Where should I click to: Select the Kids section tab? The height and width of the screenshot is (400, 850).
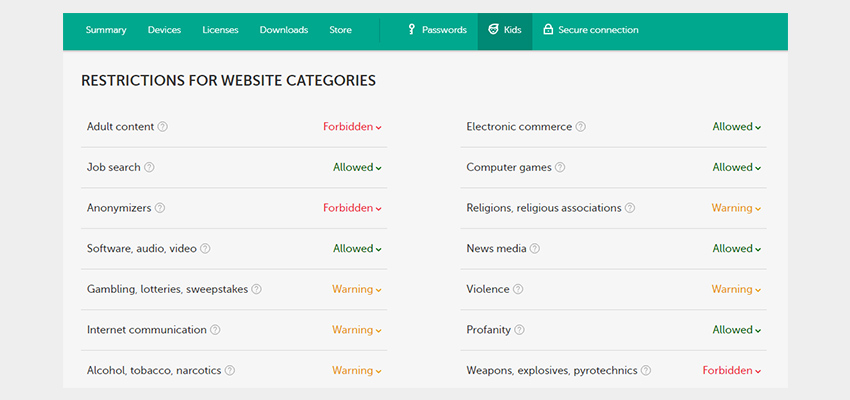point(505,31)
